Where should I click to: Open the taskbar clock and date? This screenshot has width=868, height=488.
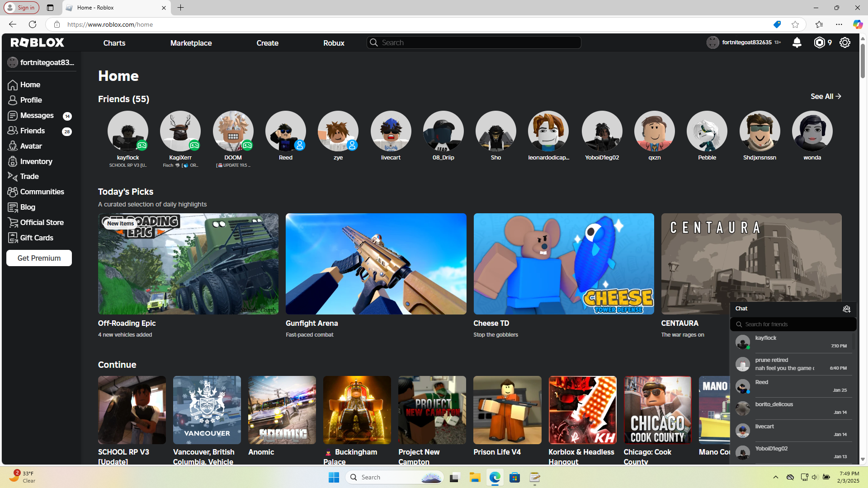(x=849, y=477)
